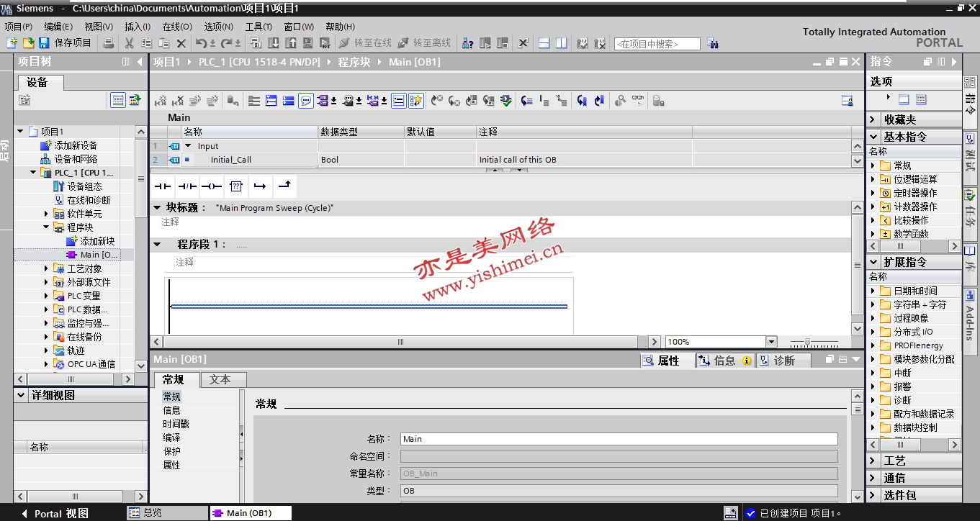This screenshot has width=980, height=521.
Task: Click the Download to device icon
Action: [x=274, y=43]
